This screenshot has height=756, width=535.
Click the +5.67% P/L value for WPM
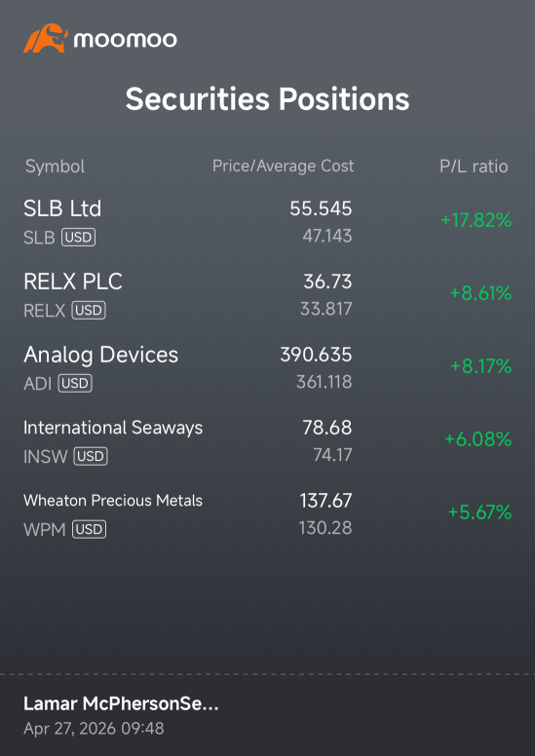[479, 512]
